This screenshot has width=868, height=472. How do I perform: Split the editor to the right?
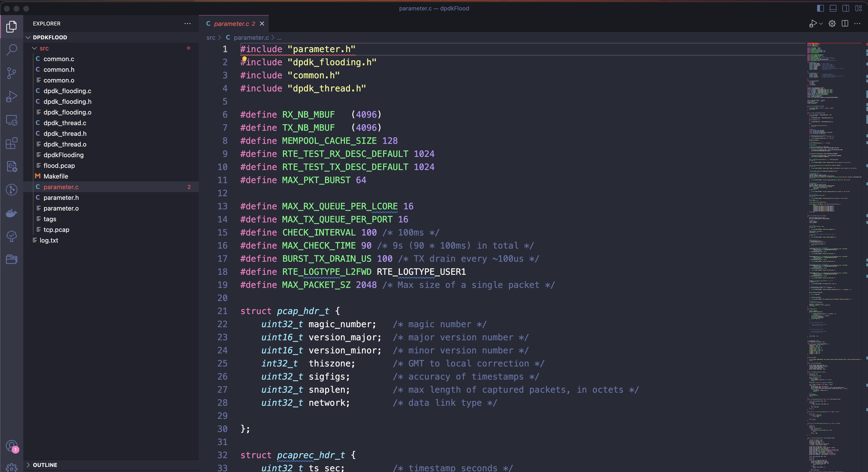(x=845, y=24)
